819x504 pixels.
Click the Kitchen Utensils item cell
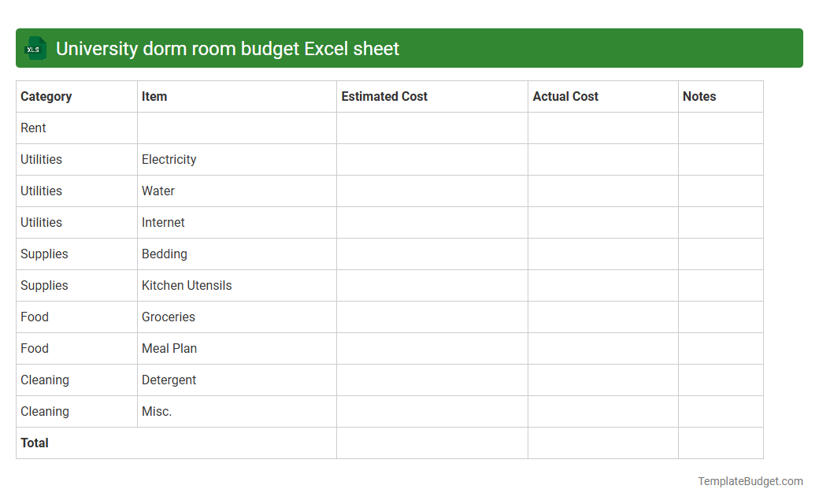coord(187,285)
